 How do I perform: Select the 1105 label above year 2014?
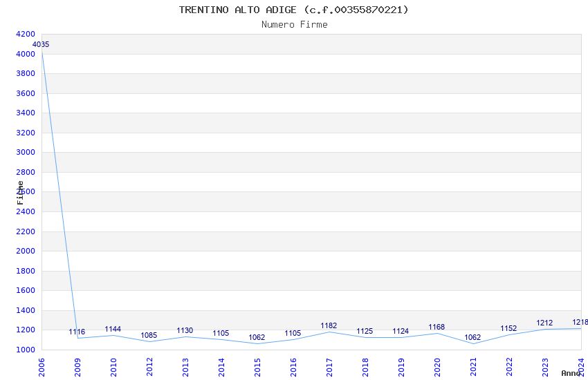tap(221, 333)
